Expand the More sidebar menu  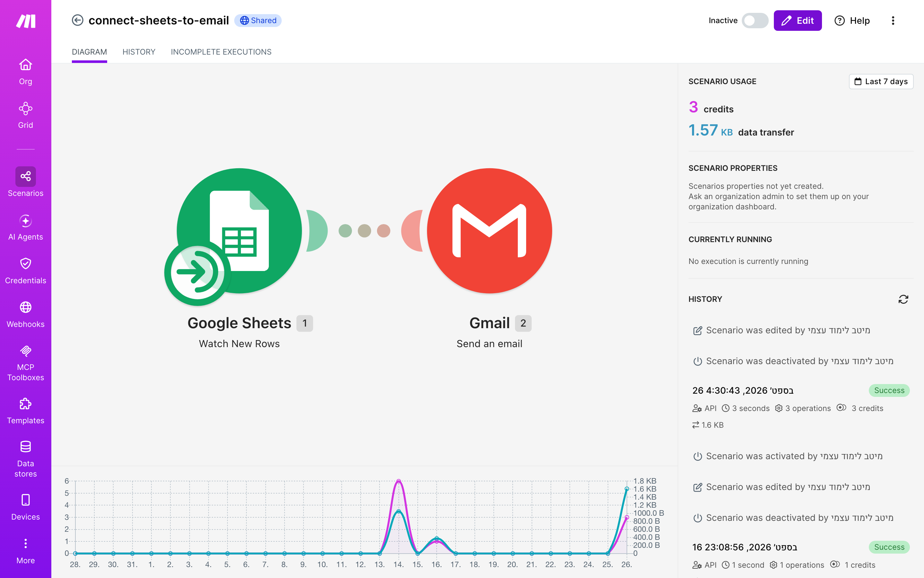coord(26,551)
